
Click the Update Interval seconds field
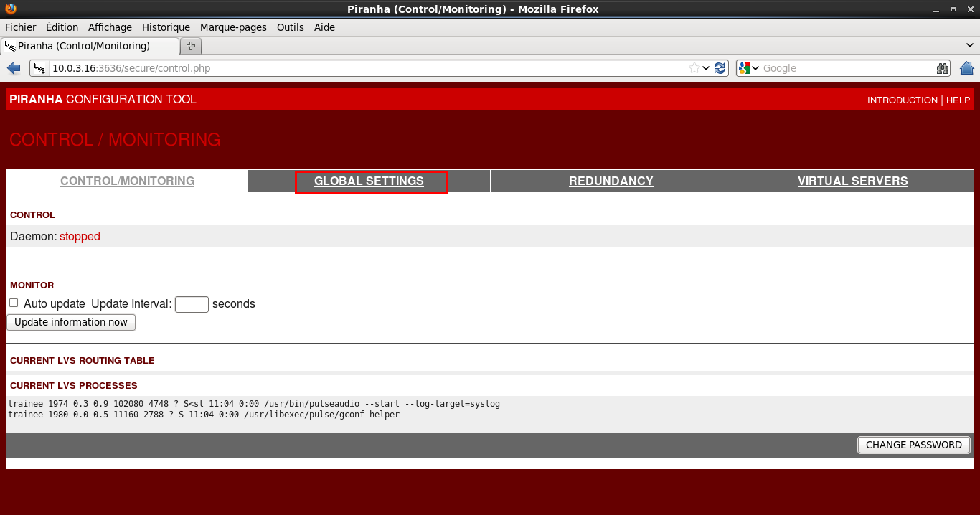[x=192, y=304]
